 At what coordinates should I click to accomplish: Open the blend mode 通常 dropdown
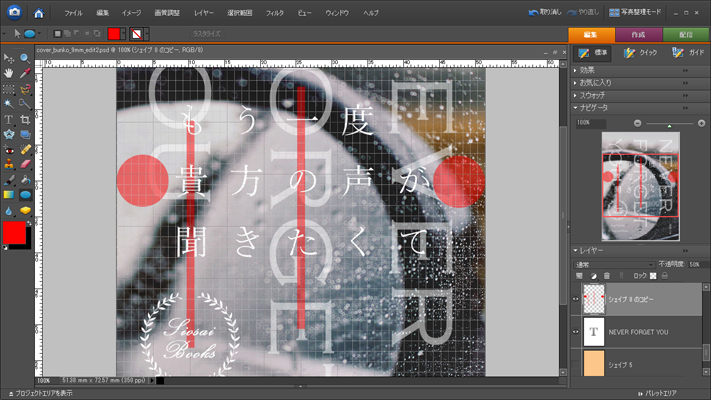coord(614,264)
